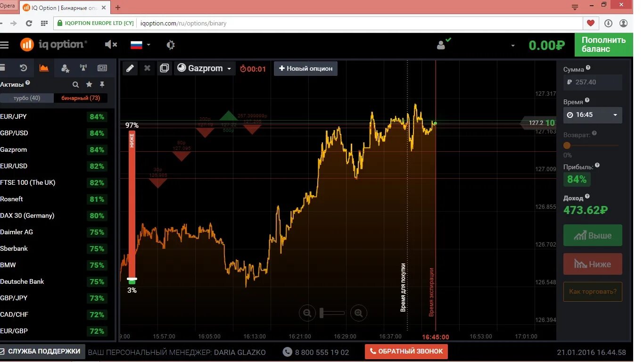644x362 pixels.
Task: Select the assets chart icon tab
Action: (44, 68)
